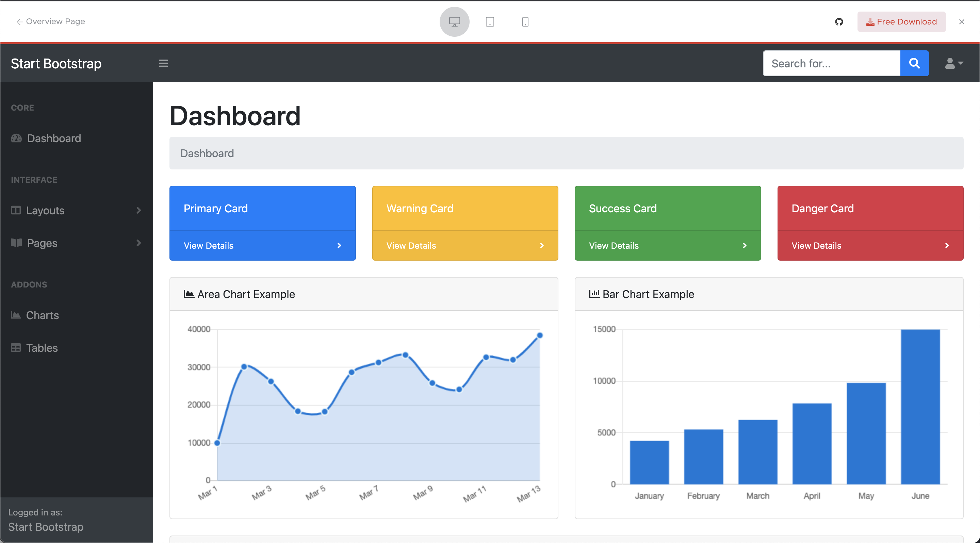Click the Mar 1 data point on area chart
This screenshot has height=543, width=980.
[x=217, y=443]
